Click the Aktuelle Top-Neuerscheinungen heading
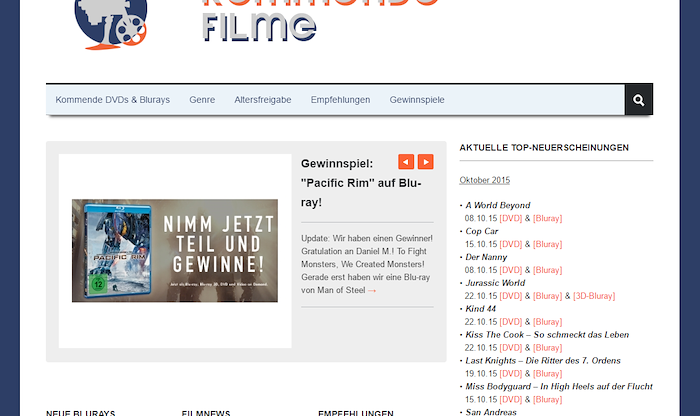This screenshot has height=416, width=700. [544, 148]
